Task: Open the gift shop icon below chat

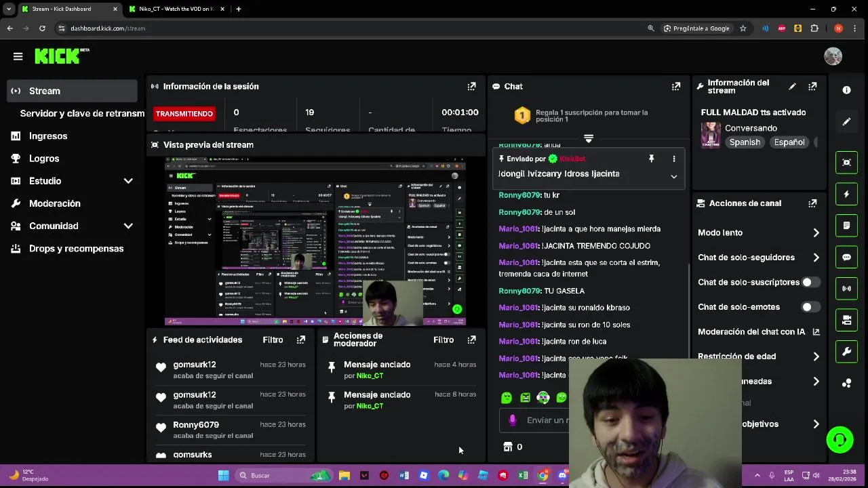Action: 508,447
